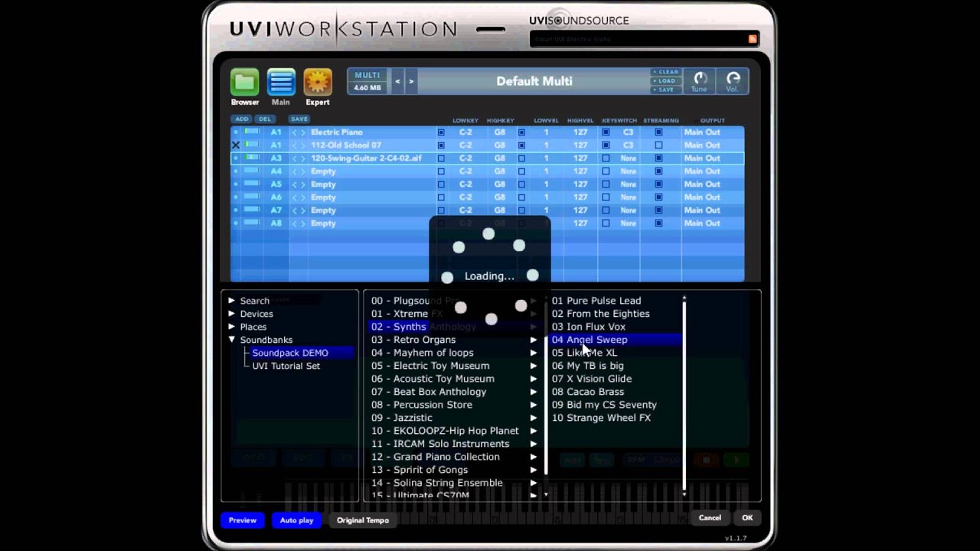This screenshot has height=551, width=980.
Task: Expand arrow for 12 - Grand Piano Collection
Action: (x=533, y=457)
